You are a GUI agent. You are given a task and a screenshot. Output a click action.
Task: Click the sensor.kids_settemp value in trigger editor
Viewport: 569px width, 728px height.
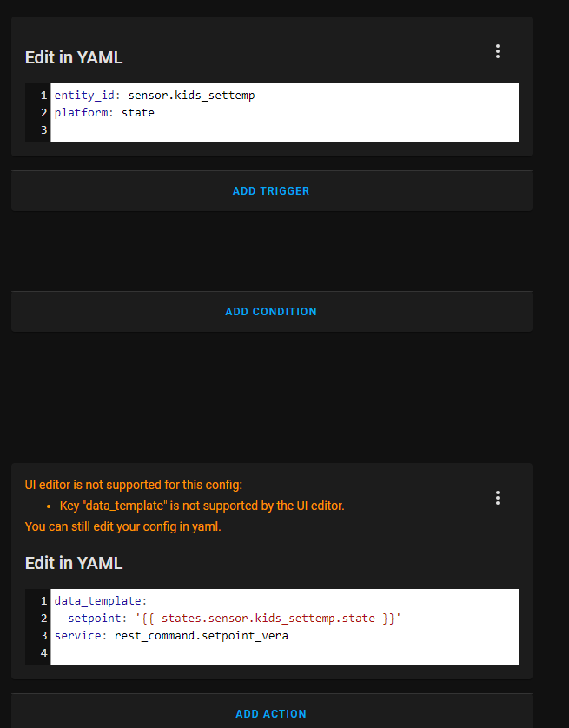click(191, 96)
